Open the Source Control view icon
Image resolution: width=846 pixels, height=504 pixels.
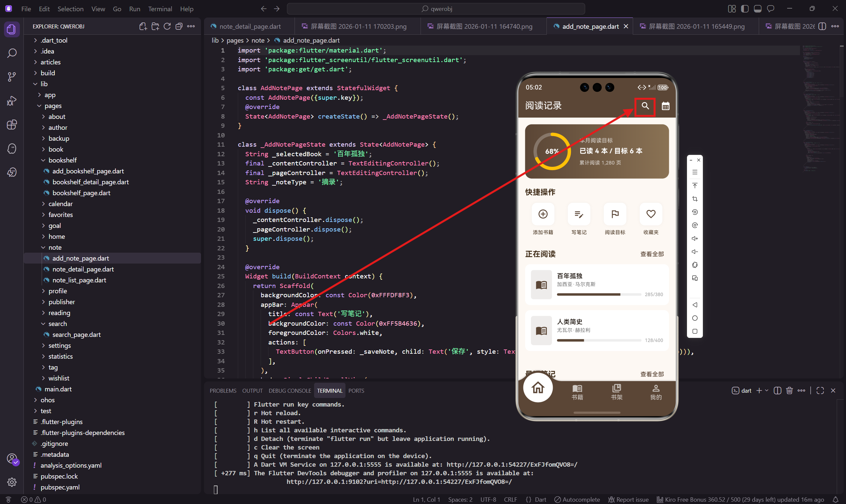12,77
